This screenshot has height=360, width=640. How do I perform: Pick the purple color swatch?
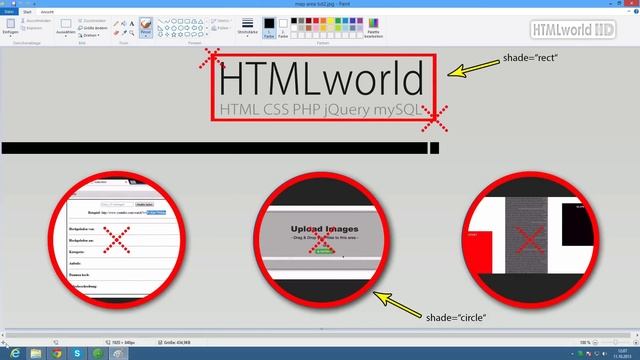coord(360,21)
